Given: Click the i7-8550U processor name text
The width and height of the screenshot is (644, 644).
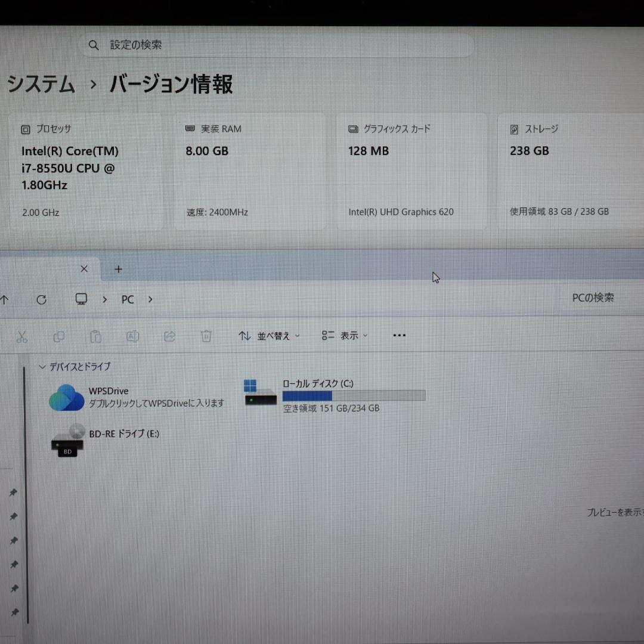Looking at the screenshot, I should [70, 168].
